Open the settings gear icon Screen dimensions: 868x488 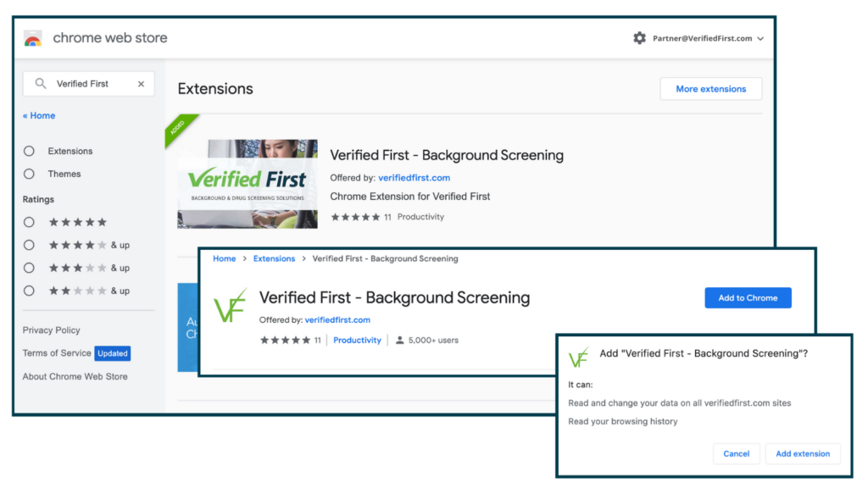640,38
